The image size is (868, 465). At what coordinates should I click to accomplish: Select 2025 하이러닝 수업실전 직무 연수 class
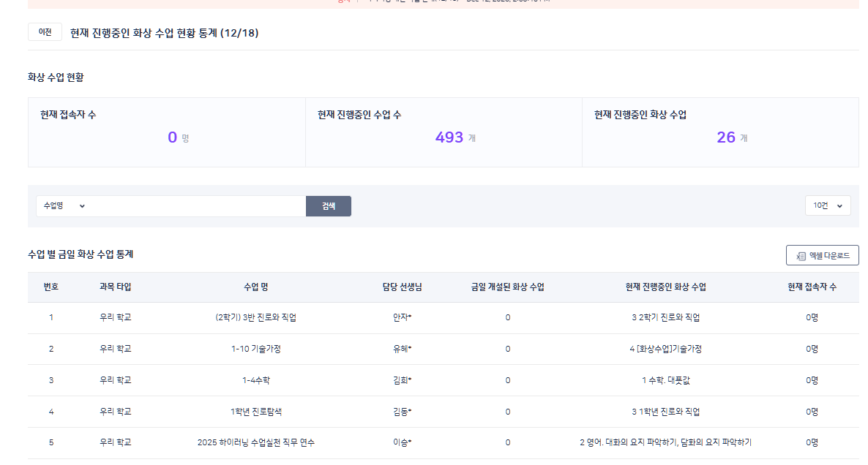255,443
